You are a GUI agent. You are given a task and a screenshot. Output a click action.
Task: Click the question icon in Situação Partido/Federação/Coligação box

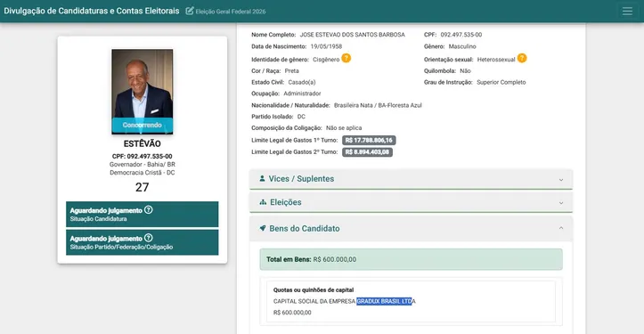[149, 238]
